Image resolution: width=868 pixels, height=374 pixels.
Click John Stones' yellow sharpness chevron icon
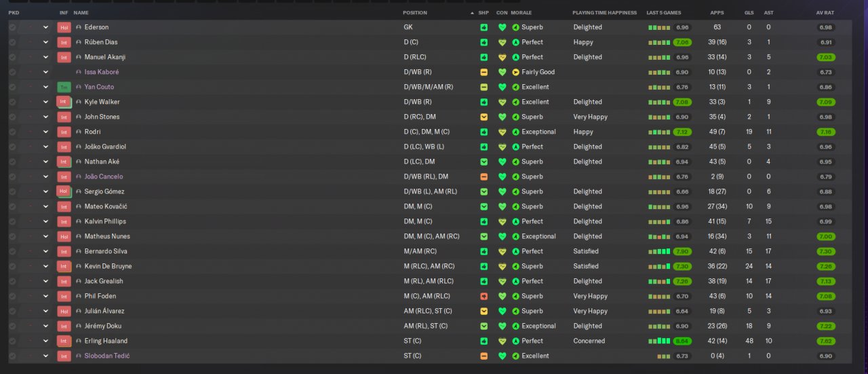point(484,117)
